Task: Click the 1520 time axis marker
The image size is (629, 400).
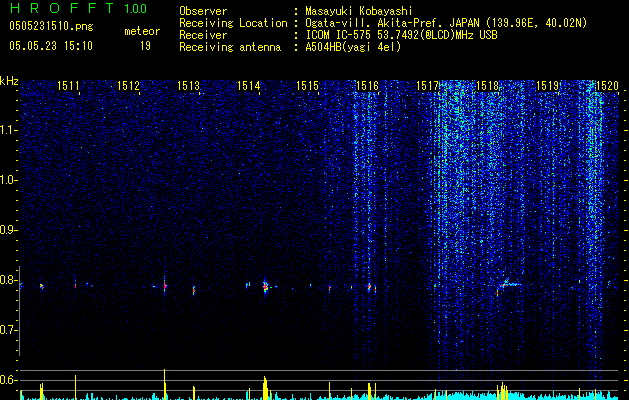Action: (x=607, y=86)
